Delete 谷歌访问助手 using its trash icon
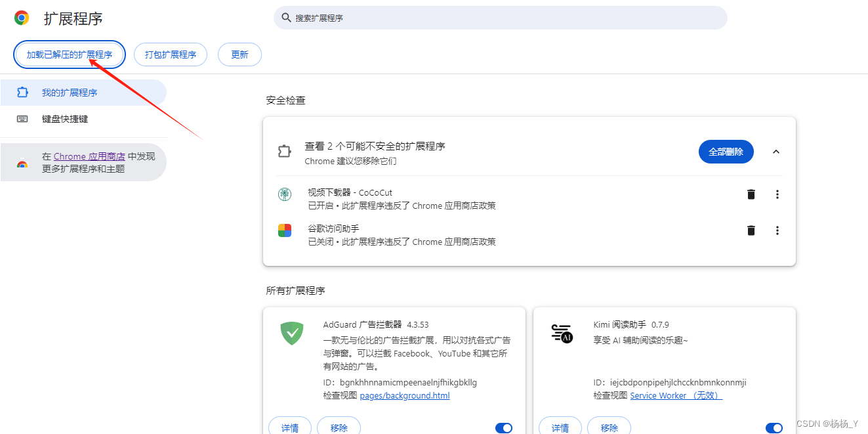Screen dimensions: 868x434 (751, 230)
